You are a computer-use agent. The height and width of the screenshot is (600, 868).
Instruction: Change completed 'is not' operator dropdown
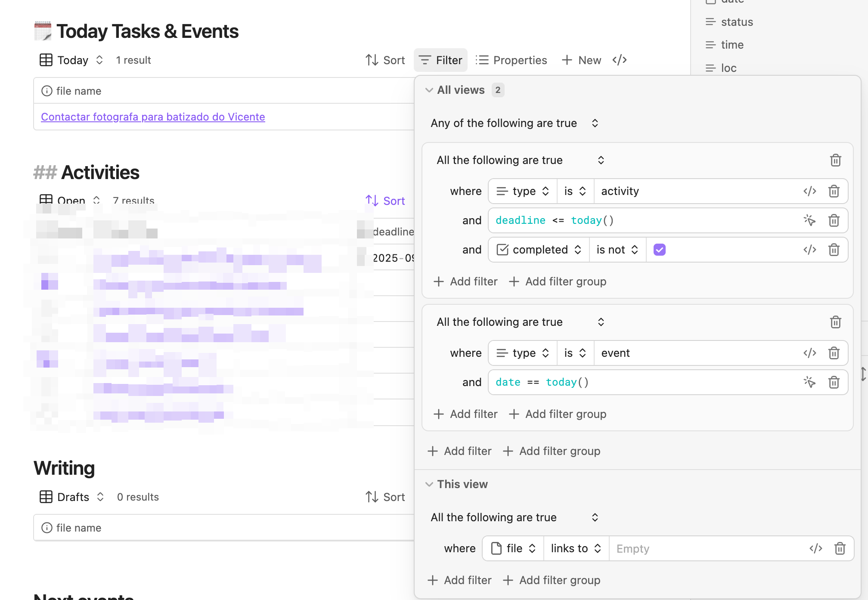pos(617,250)
